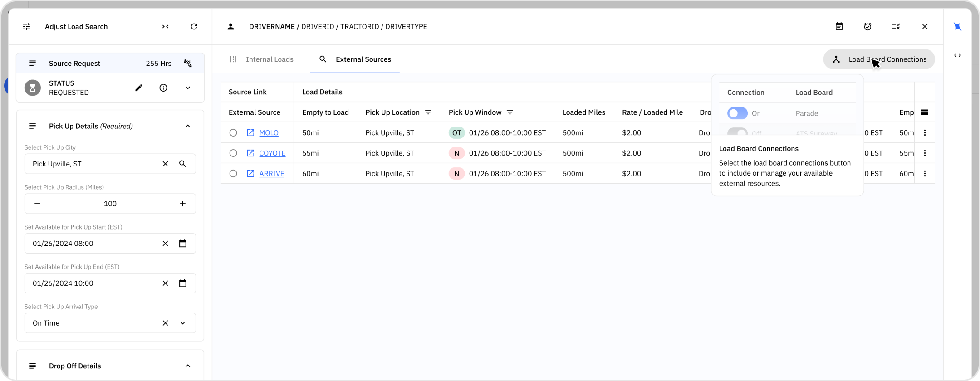Click the Load Board Connections button

coord(879,59)
